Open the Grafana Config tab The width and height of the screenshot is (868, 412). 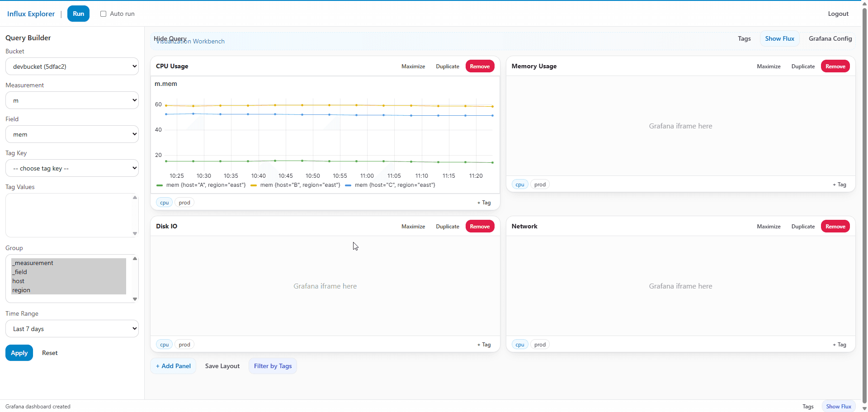point(830,39)
